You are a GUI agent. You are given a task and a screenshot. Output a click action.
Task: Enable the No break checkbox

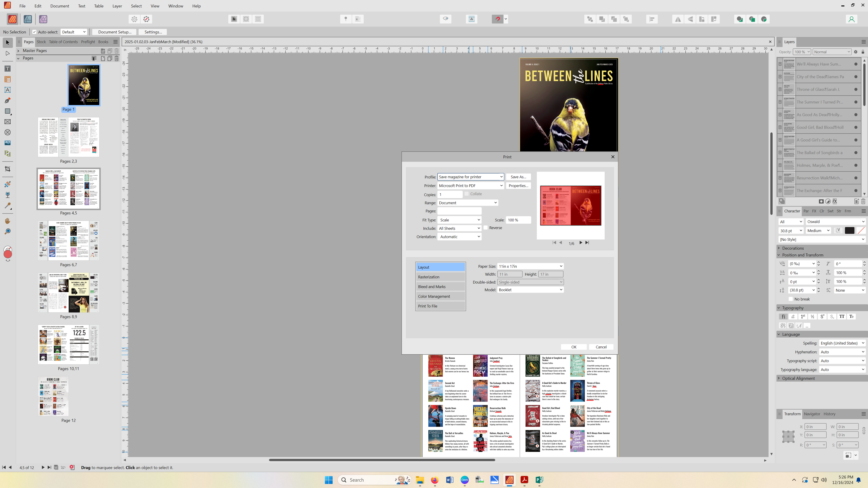[790, 299]
